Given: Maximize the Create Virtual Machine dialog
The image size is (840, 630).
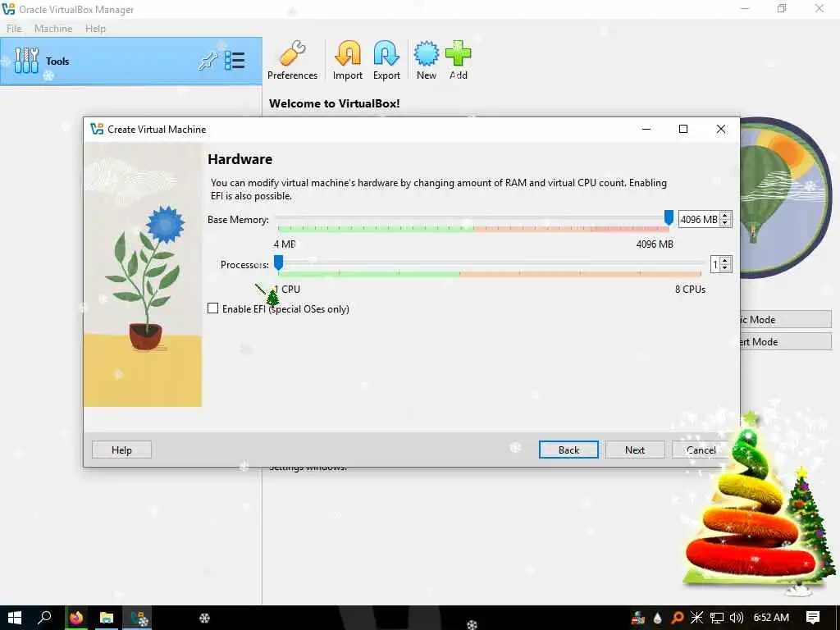Looking at the screenshot, I should tap(683, 129).
